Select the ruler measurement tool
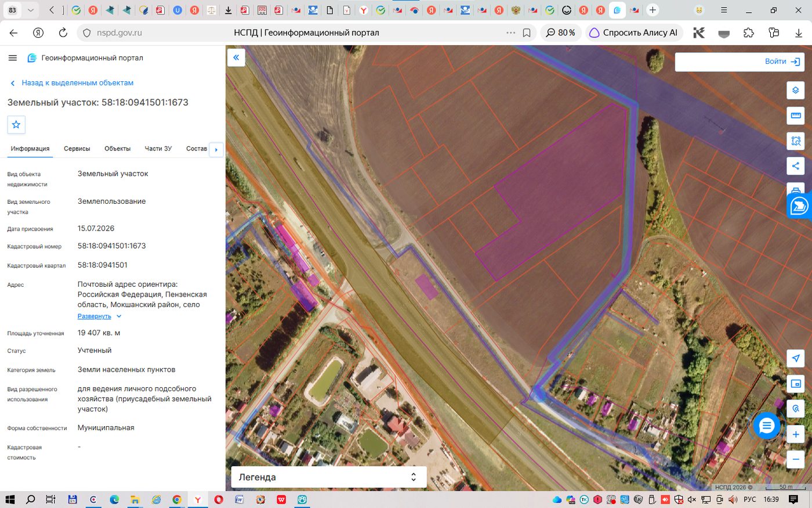The height and width of the screenshot is (508, 812). coord(796,115)
